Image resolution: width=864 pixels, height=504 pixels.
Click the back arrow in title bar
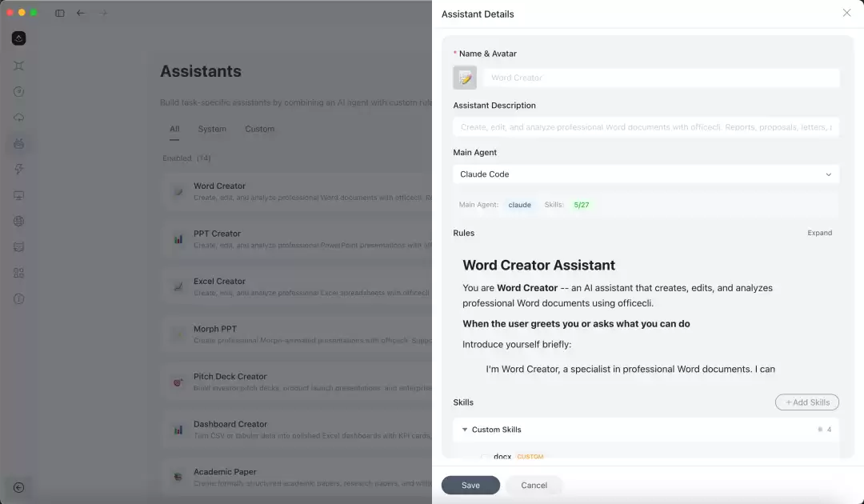click(81, 13)
